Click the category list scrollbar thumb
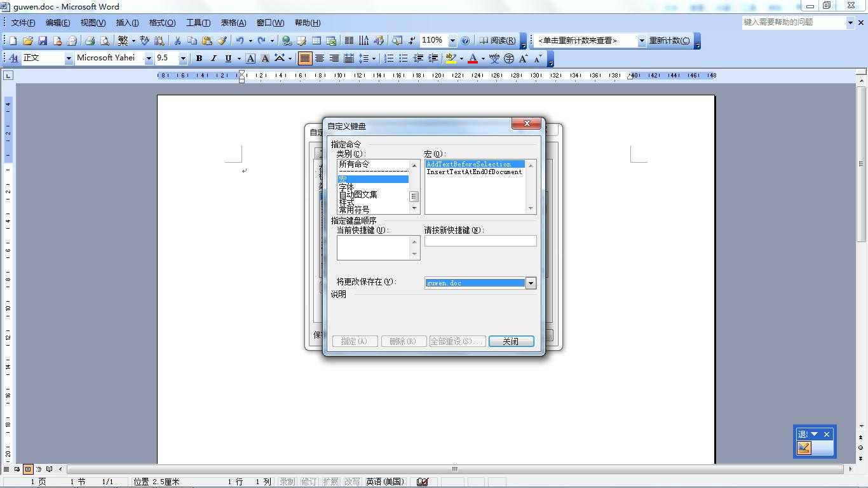 [414, 196]
